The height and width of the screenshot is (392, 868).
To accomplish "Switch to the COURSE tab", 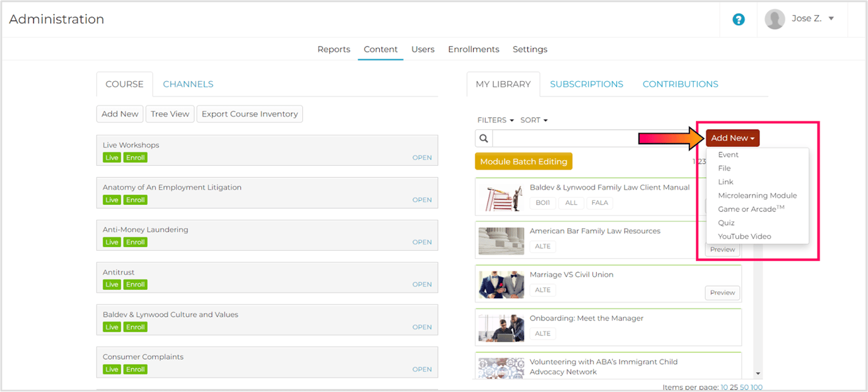I will click(x=124, y=84).
